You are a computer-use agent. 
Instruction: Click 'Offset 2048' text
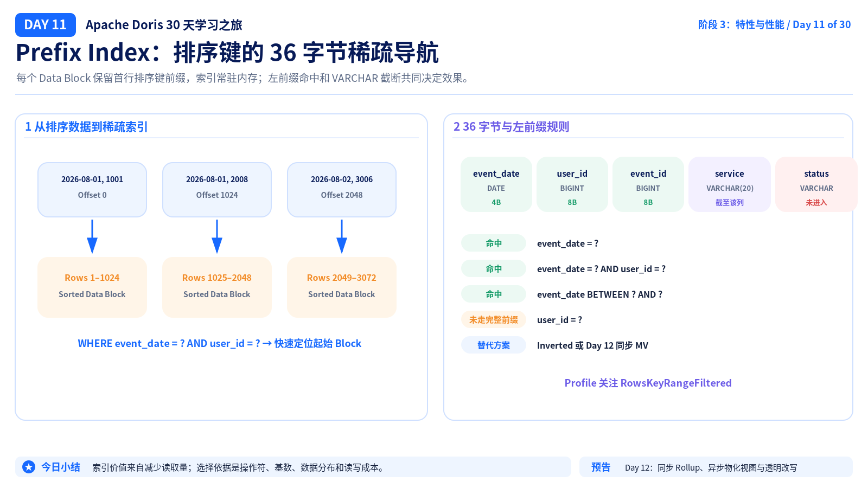342,195
